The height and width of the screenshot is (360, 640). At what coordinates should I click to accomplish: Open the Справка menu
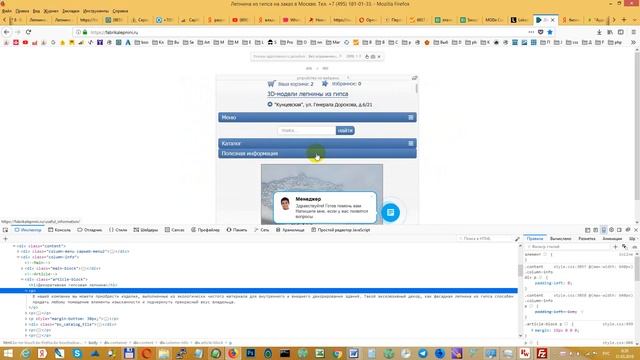tap(120, 11)
